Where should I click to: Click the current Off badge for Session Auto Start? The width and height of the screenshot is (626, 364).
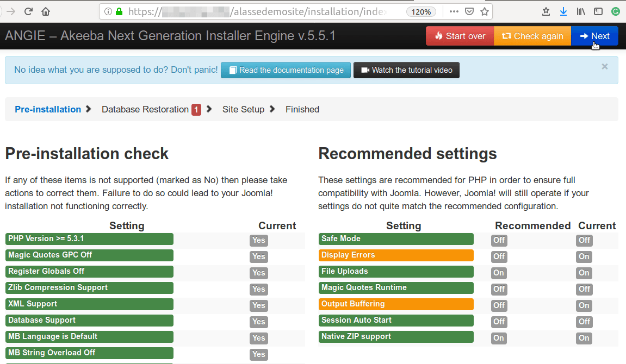(x=584, y=322)
